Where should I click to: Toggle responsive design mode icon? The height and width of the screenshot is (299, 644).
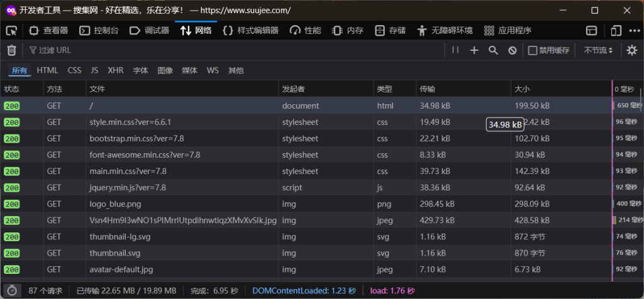click(x=615, y=30)
